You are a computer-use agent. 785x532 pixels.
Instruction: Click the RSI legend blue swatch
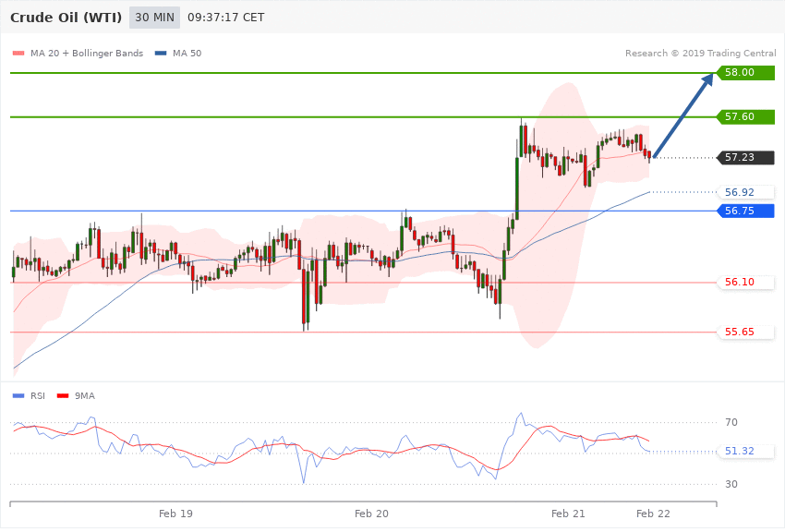click(x=18, y=396)
